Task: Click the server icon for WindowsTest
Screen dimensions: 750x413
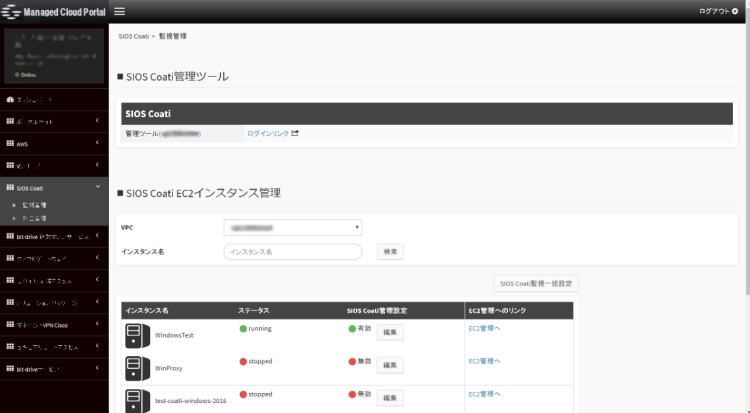Action: point(137,335)
